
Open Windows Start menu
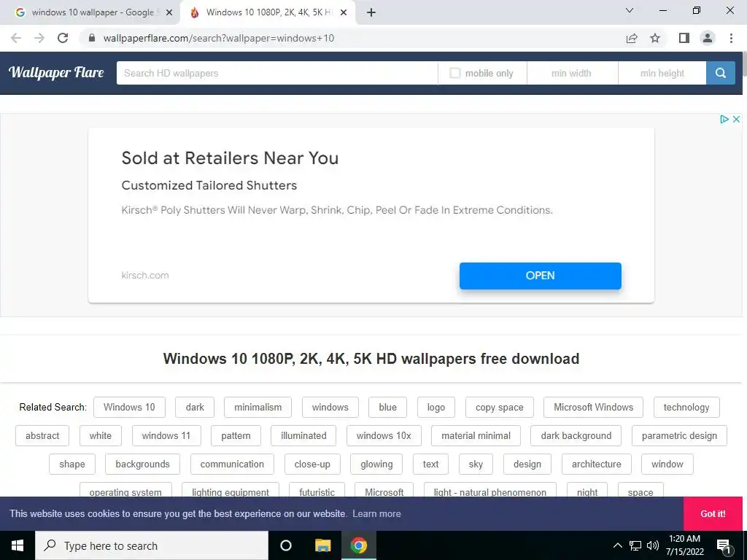[x=18, y=545]
